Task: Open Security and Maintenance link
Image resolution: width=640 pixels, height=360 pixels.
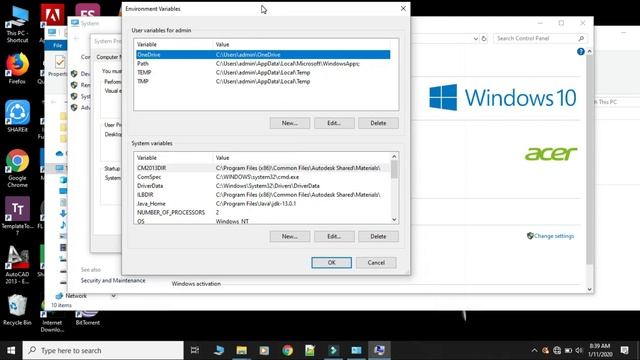Action: pyautogui.click(x=113, y=280)
